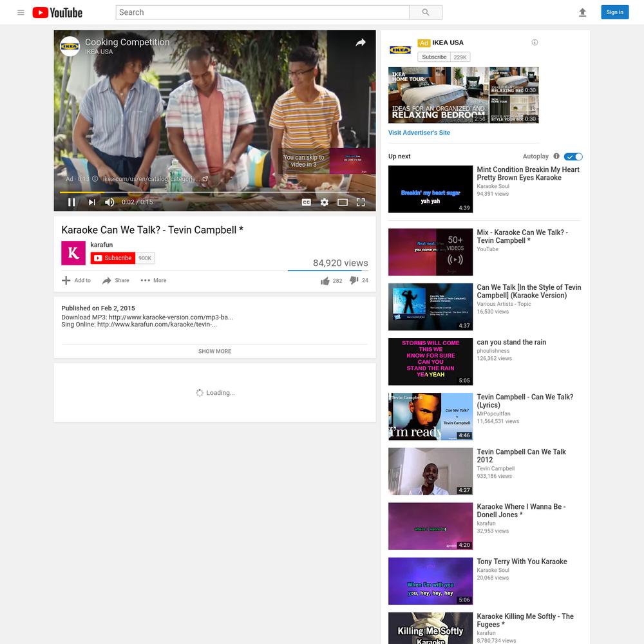Open Karaoke Where I Wanna Be video

[521, 511]
